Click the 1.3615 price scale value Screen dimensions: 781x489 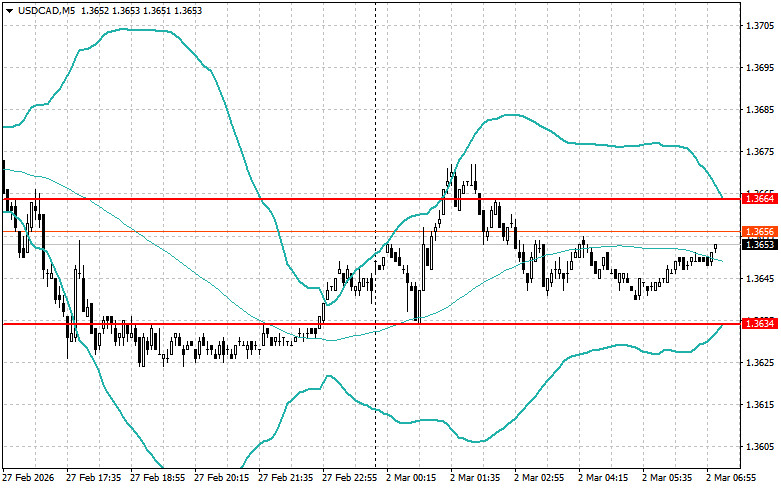tap(761, 404)
